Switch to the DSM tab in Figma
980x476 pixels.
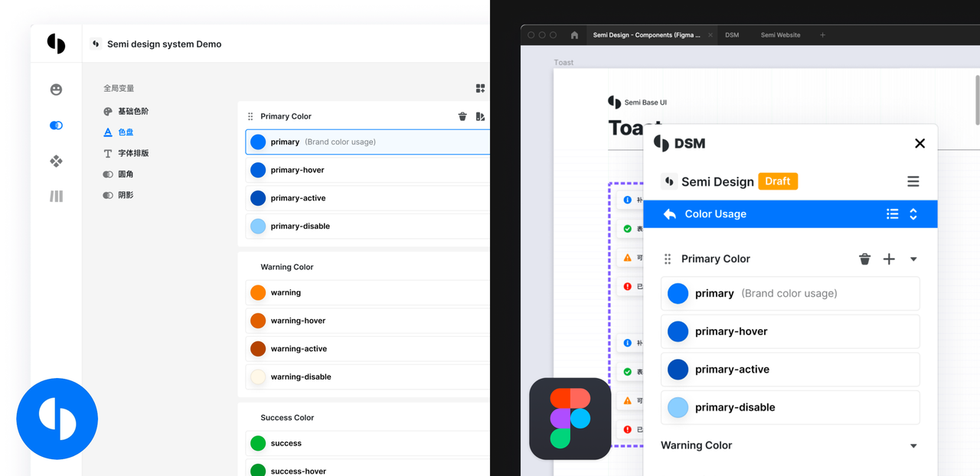click(732, 35)
